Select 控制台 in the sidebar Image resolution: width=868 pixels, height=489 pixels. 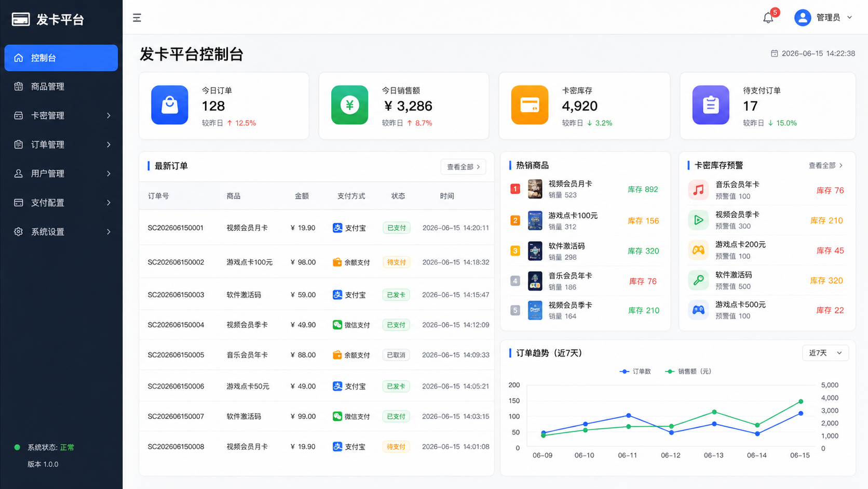pos(61,58)
